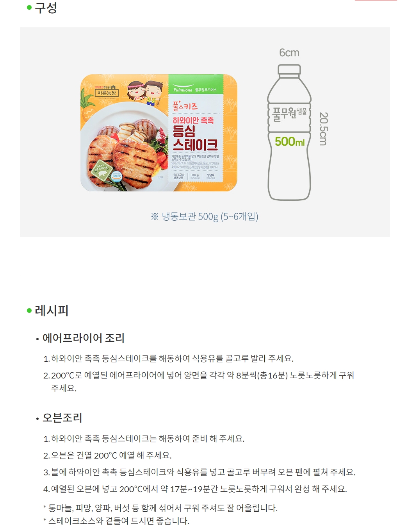Click the steak product package image

[x=159, y=133]
